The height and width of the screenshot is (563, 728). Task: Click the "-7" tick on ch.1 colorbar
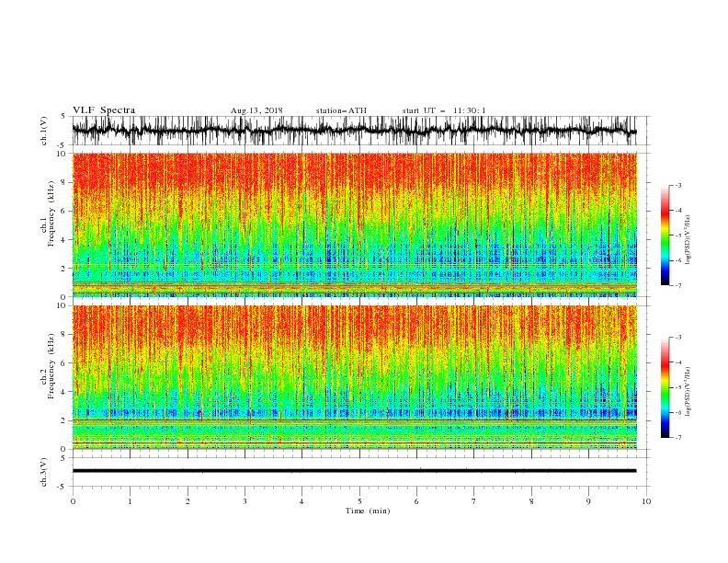pos(677,285)
